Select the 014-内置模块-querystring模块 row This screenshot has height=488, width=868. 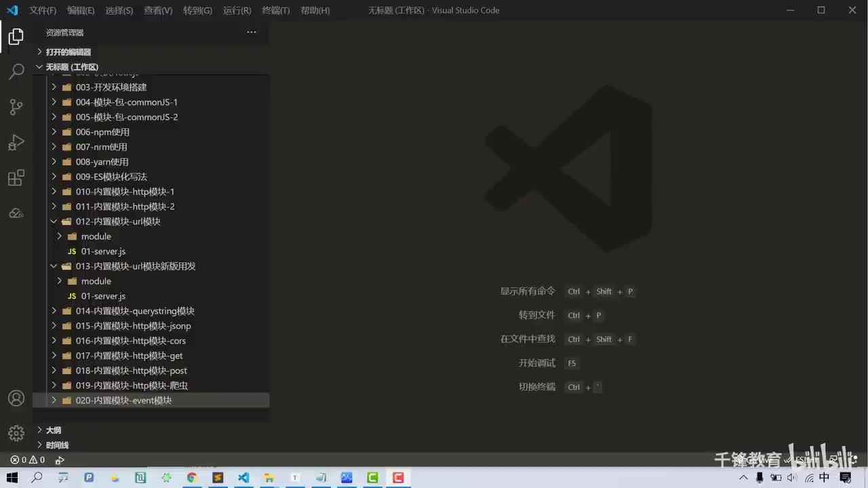point(151,311)
